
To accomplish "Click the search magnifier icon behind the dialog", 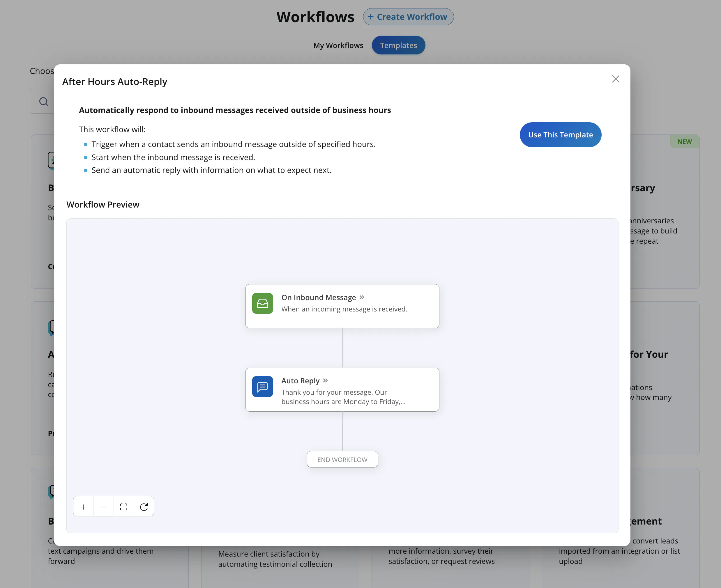I will (43, 102).
